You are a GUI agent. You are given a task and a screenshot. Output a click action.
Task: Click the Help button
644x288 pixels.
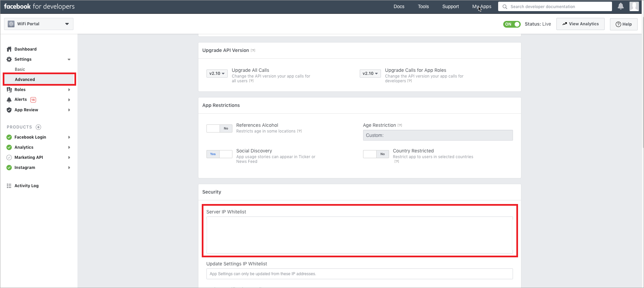click(x=623, y=24)
